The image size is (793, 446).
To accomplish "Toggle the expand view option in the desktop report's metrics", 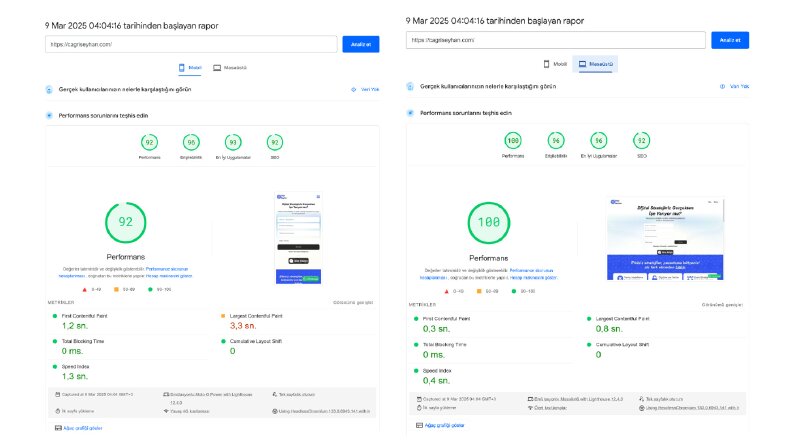I will tap(722, 305).
